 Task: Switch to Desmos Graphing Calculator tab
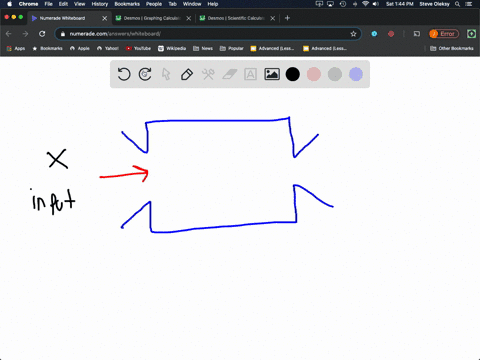(152, 18)
